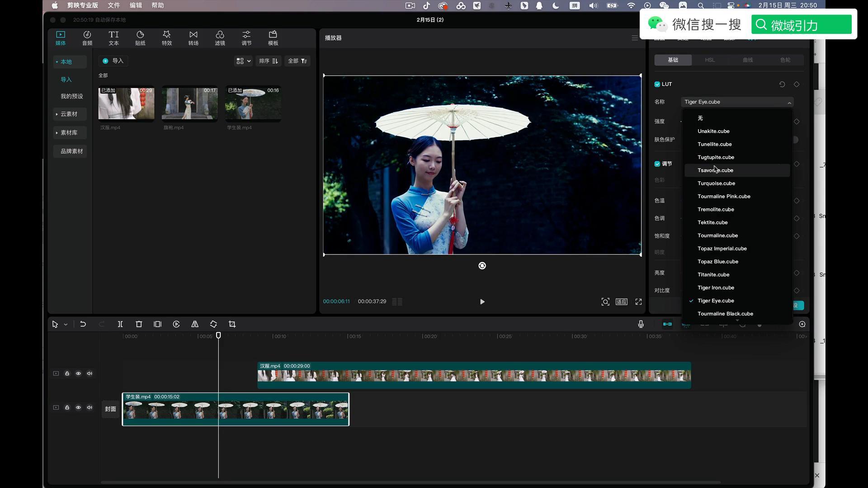The image size is (868, 488).
Task: Click the 适应 fit ratio button in player
Action: (x=622, y=301)
